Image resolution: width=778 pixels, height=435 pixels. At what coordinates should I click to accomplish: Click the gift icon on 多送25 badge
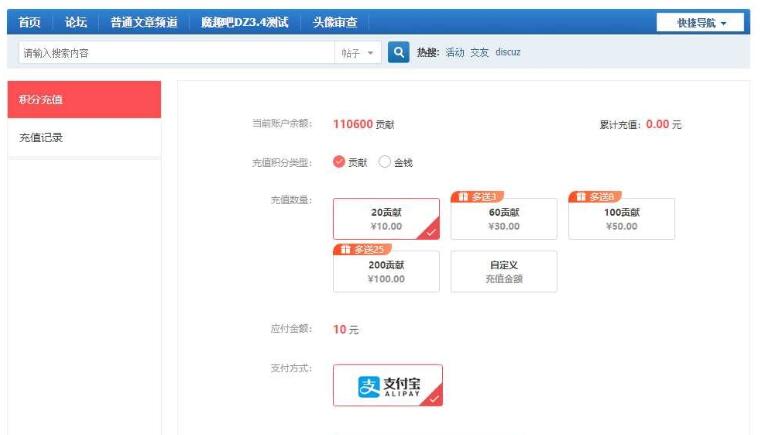[345, 249]
